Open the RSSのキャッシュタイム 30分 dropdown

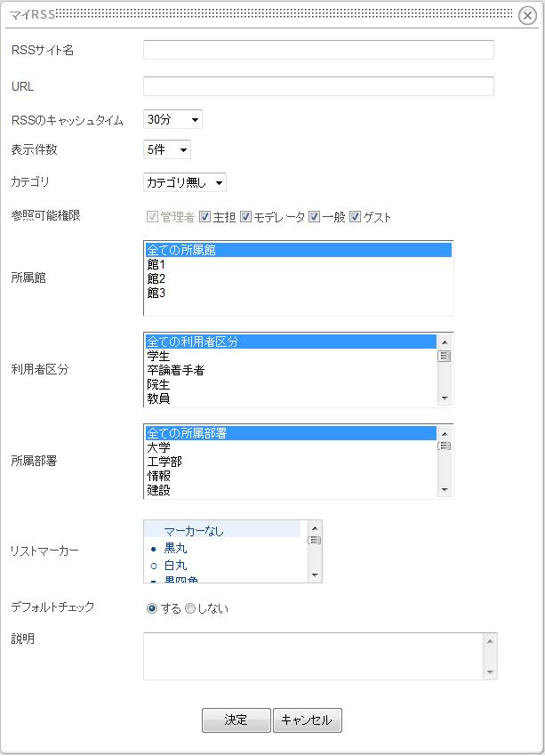pos(172,119)
